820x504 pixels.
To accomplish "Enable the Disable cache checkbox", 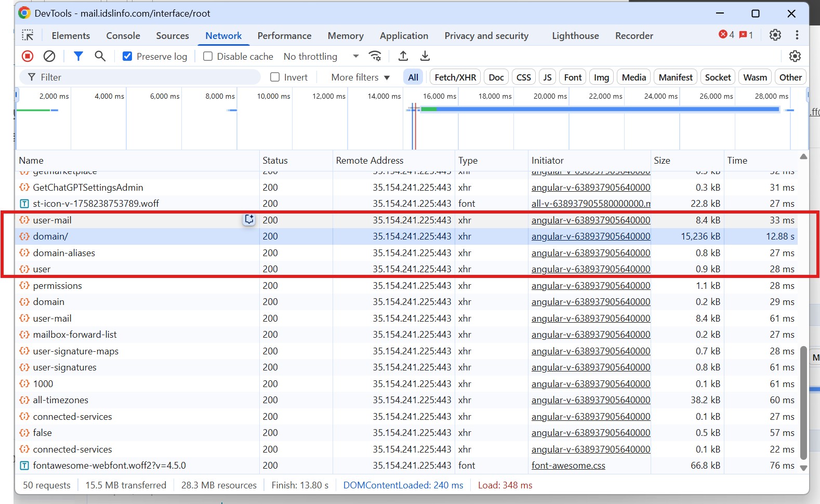I will point(208,56).
